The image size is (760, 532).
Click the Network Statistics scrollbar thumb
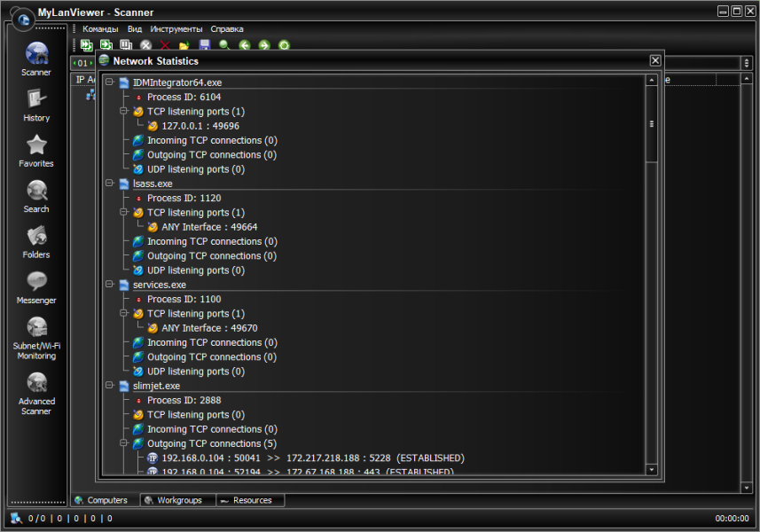pos(652,124)
